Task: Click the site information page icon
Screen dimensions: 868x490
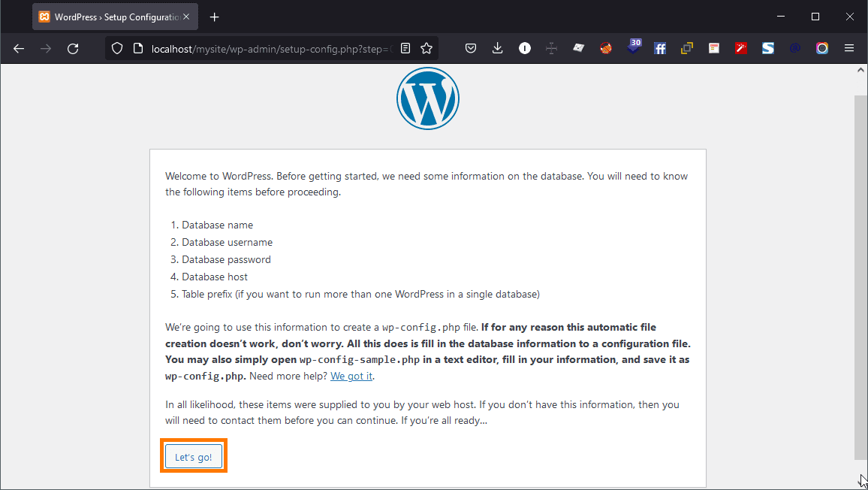Action: pos(138,49)
